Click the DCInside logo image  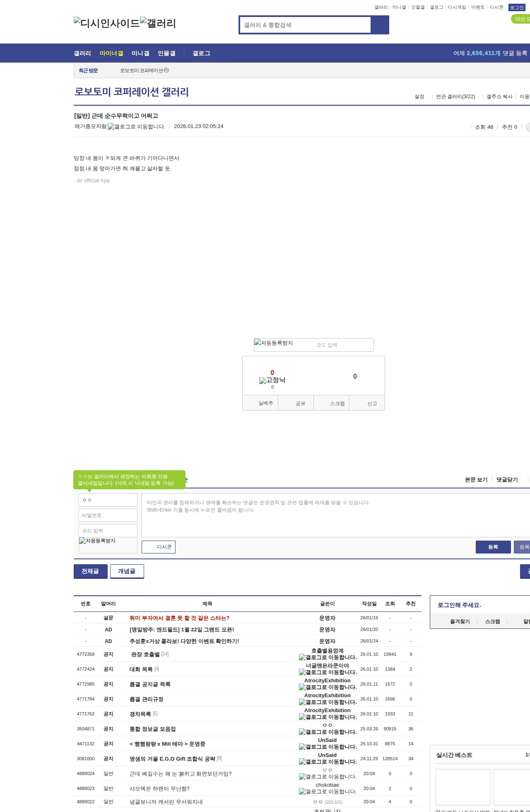106,23
